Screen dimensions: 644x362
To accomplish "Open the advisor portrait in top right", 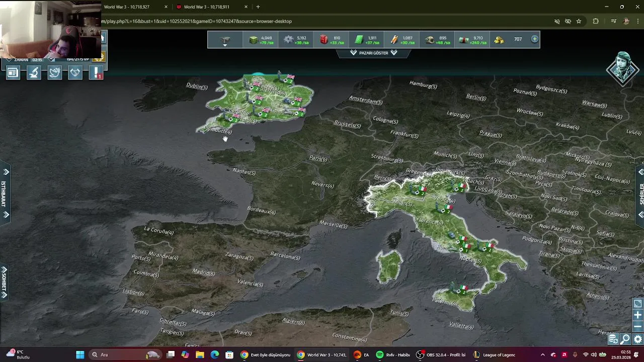I will point(623,69).
